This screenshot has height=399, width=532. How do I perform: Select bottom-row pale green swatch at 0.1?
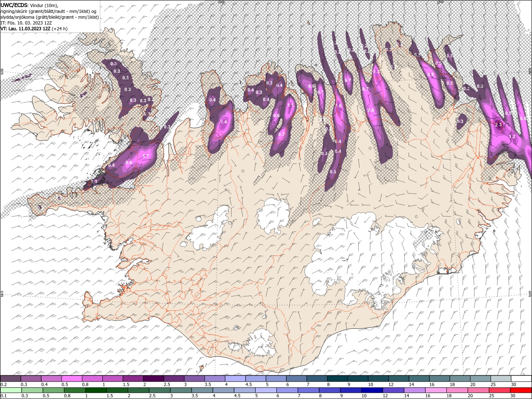click(11, 390)
